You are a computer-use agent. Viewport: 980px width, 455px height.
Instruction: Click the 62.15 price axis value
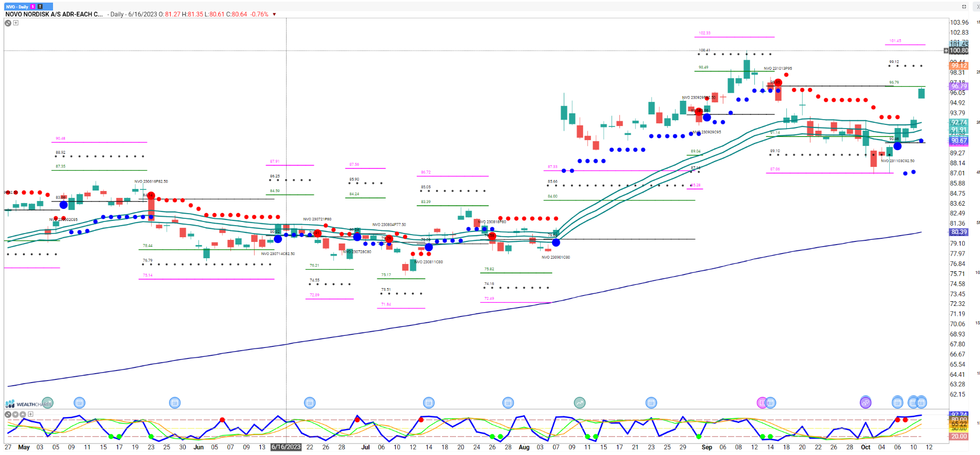click(958, 395)
